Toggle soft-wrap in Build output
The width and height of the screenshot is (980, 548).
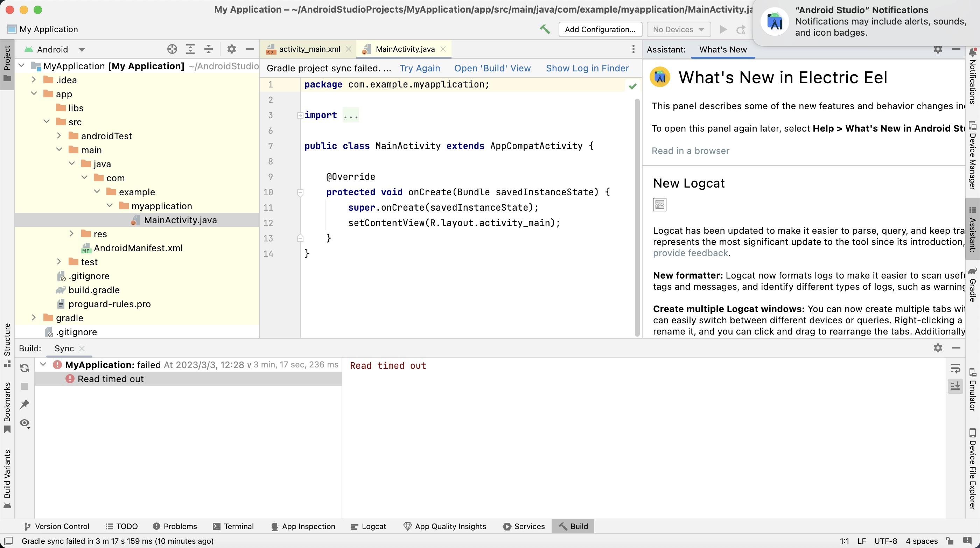(x=955, y=368)
